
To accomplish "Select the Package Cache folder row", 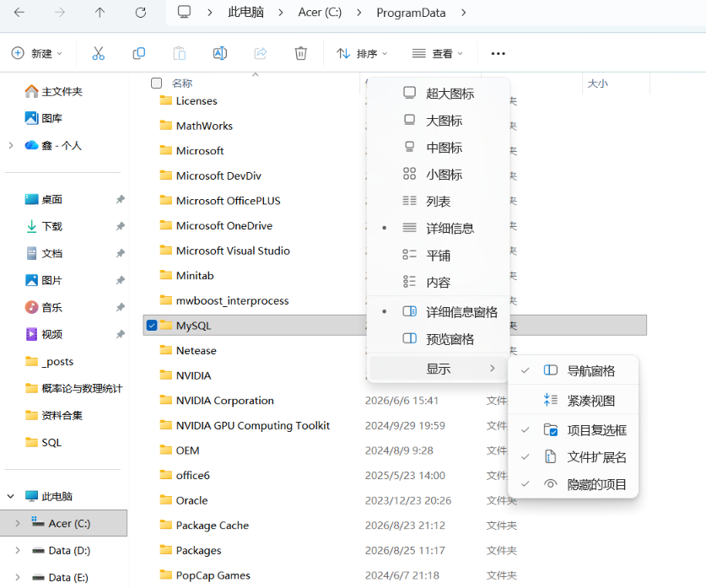I will [x=395, y=525].
